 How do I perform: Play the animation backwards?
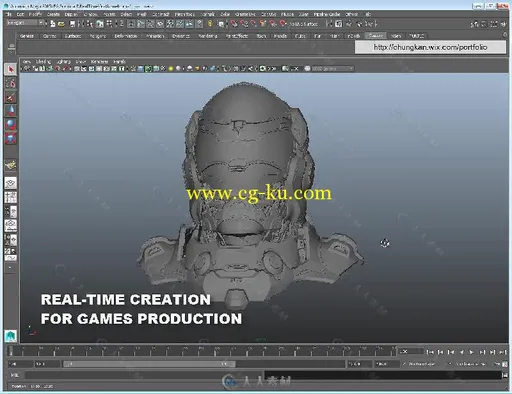(x=462, y=352)
